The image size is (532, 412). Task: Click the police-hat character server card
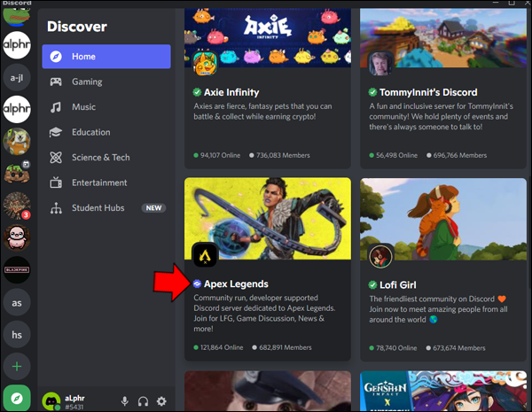point(268,391)
